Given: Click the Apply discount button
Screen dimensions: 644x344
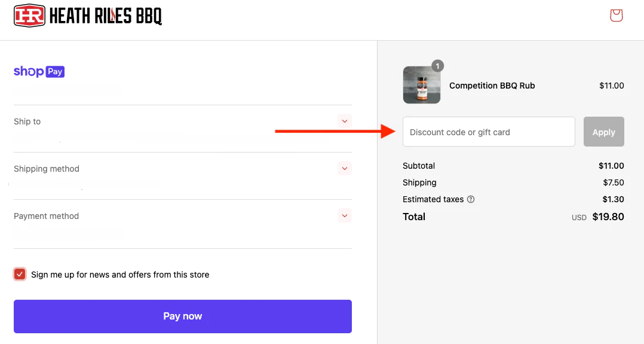Looking at the screenshot, I should (604, 132).
